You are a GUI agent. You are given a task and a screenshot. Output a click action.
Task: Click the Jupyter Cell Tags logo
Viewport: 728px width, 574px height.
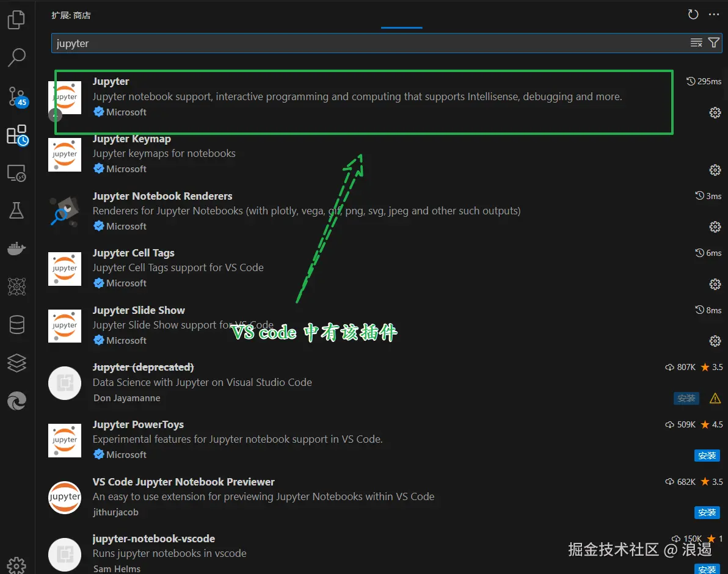pyautogui.click(x=65, y=269)
